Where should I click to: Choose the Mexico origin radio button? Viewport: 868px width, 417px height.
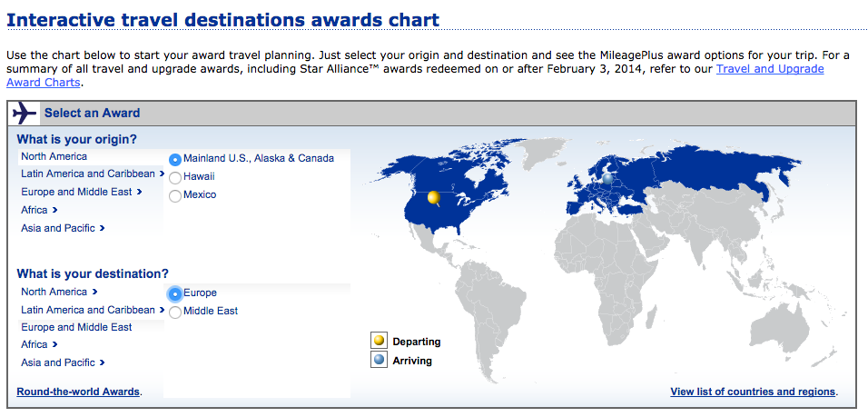point(175,194)
